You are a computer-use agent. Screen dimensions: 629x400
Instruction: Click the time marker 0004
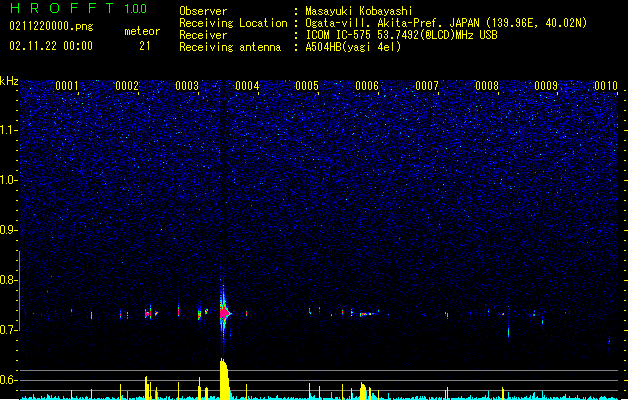coord(247,86)
